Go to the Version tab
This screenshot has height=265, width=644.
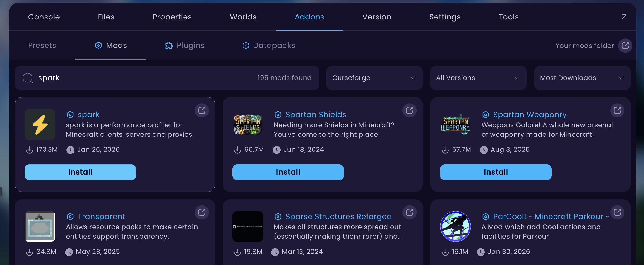coord(377,17)
